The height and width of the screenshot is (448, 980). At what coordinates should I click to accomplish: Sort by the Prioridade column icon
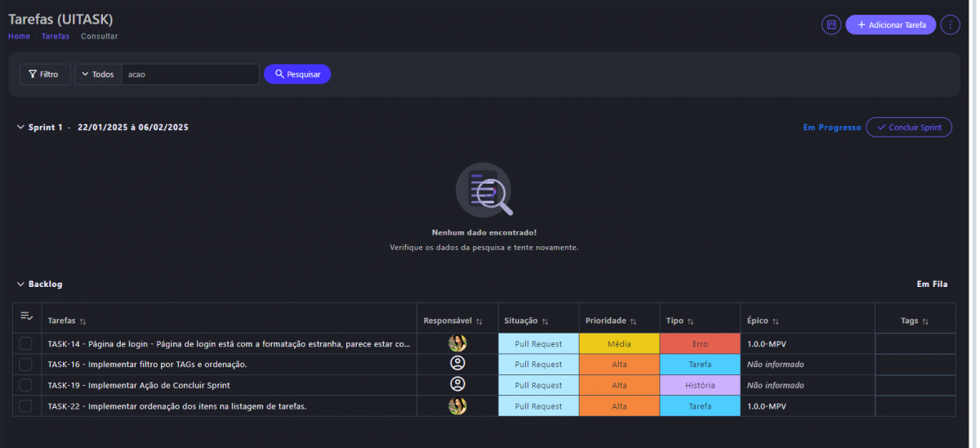(633, 321)
